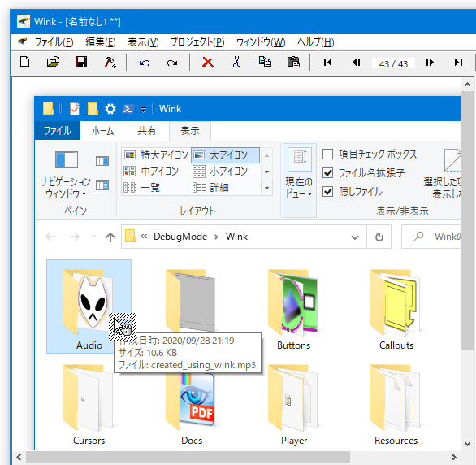Switch to the ホーム ribbon tab
This screenshot has width=476, height=465.
102,131
